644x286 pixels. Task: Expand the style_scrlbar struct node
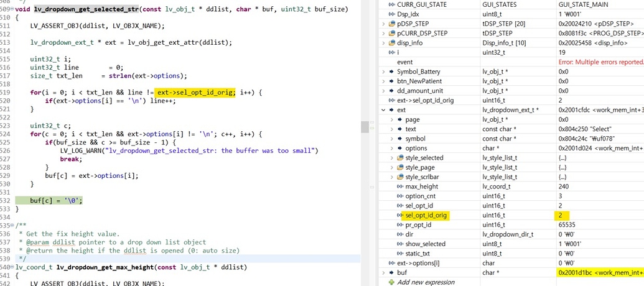[x=392, y=177]
